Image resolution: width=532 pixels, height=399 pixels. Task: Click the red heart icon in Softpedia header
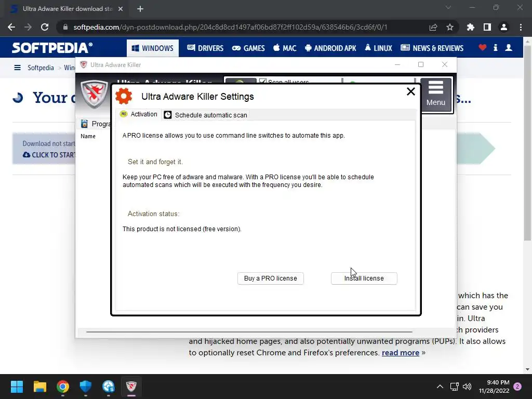[482, 47]
